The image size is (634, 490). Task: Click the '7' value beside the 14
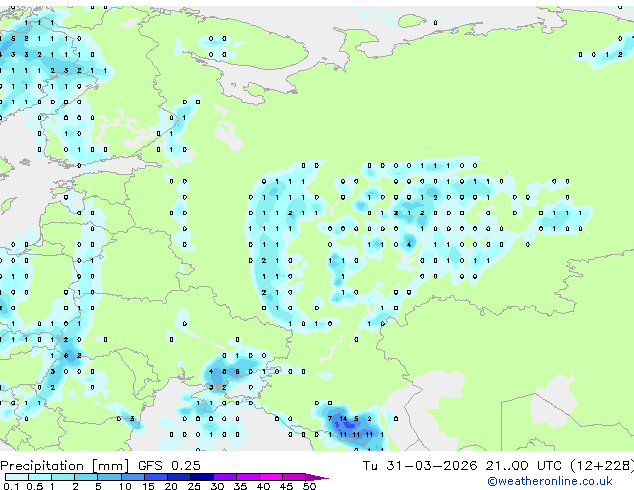330,419
